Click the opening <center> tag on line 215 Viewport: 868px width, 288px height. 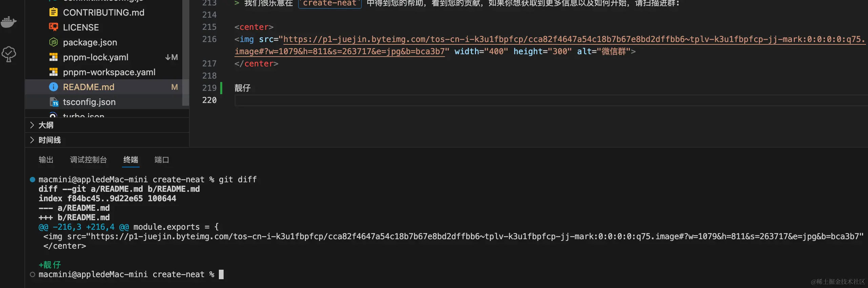point(254,27)
